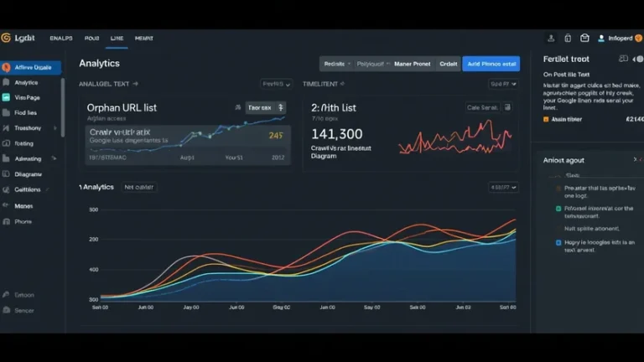The image size is (644, 362).
Task: Open dropdown right of TIMELITENT
Action: (x=503, y=84)
